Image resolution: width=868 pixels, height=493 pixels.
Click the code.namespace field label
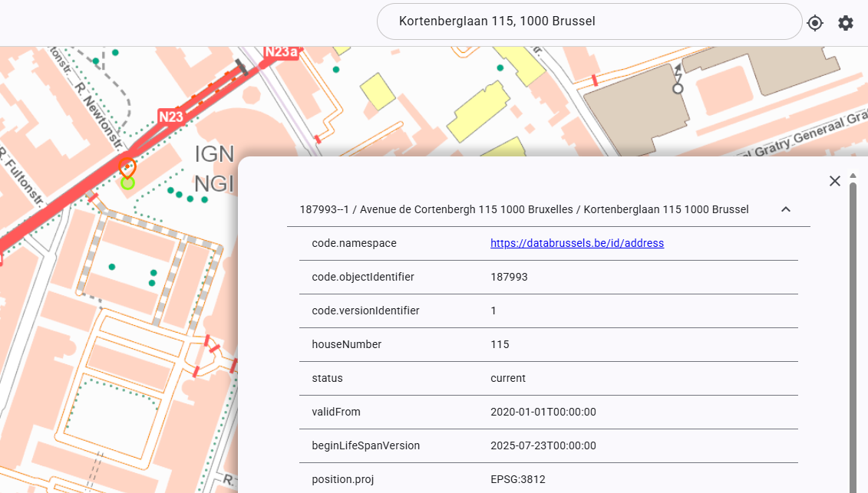(x=354, y=243)
